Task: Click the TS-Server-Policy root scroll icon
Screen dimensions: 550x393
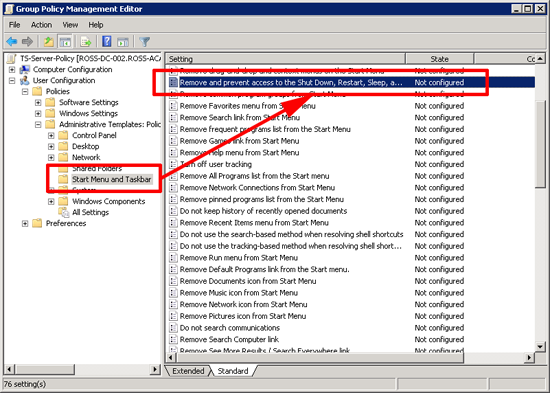Action: [12, 58]
